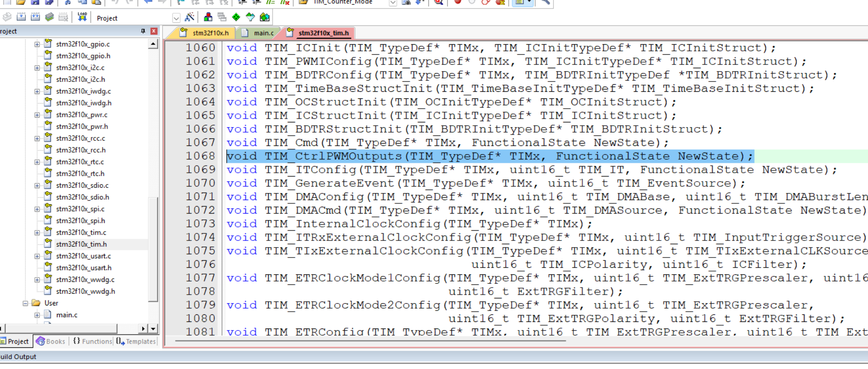Click the Batch Build stacked layers icon

click(49, 17)
